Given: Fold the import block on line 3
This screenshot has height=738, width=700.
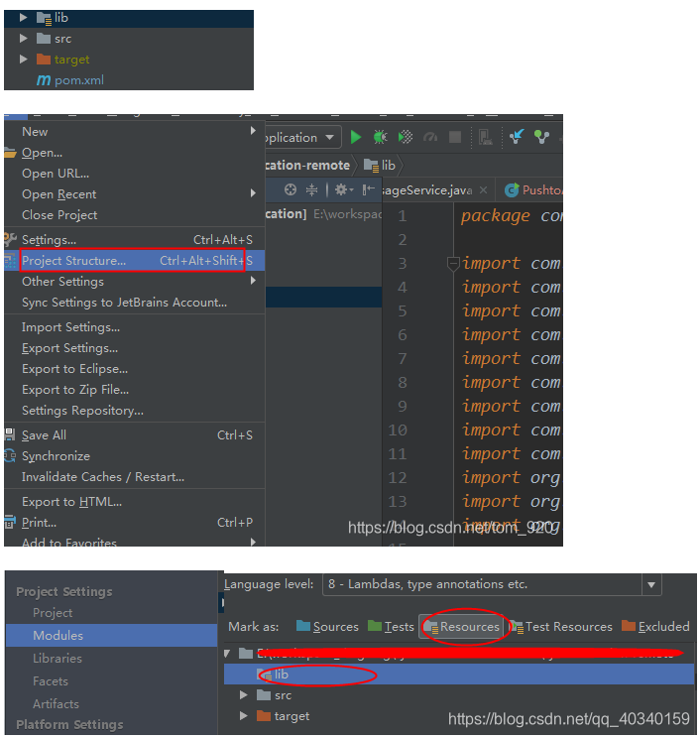Looking at the screenshot, I should [452, 264].
